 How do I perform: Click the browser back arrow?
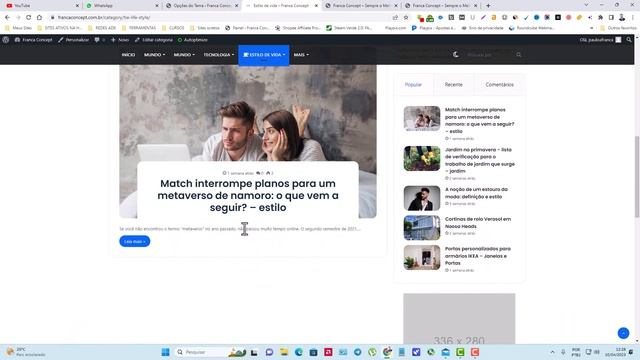point(7,18)
